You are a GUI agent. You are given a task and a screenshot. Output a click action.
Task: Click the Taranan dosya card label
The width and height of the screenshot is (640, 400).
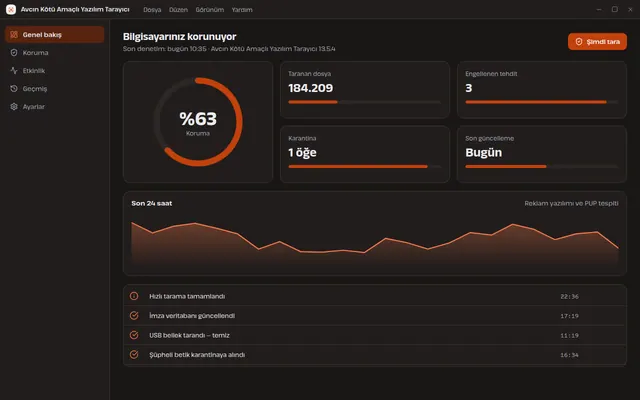309,74
